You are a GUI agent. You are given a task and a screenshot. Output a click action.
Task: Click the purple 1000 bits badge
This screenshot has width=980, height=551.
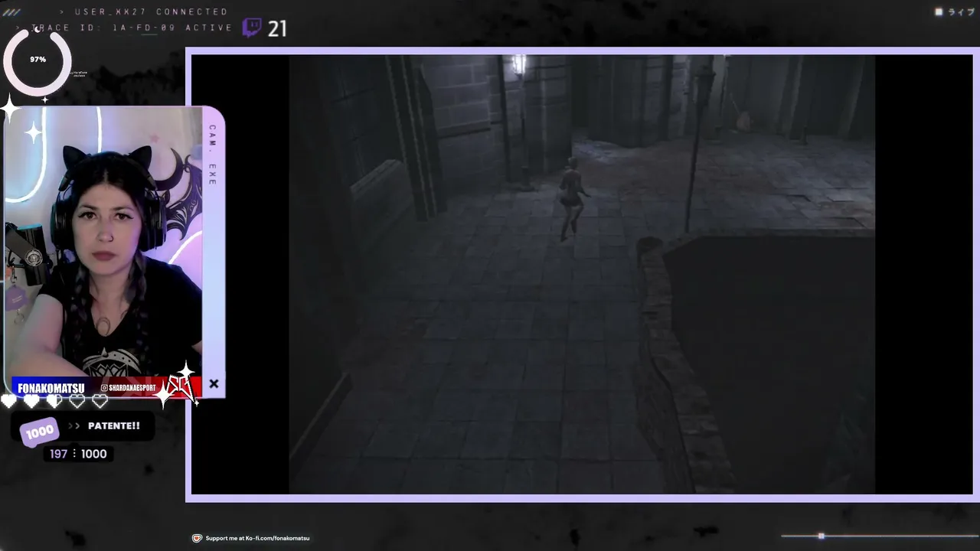tap(39, 432)
